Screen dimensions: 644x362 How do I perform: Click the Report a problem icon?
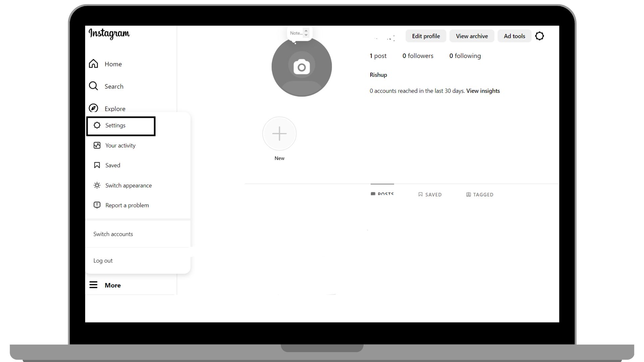coord(97,205)
